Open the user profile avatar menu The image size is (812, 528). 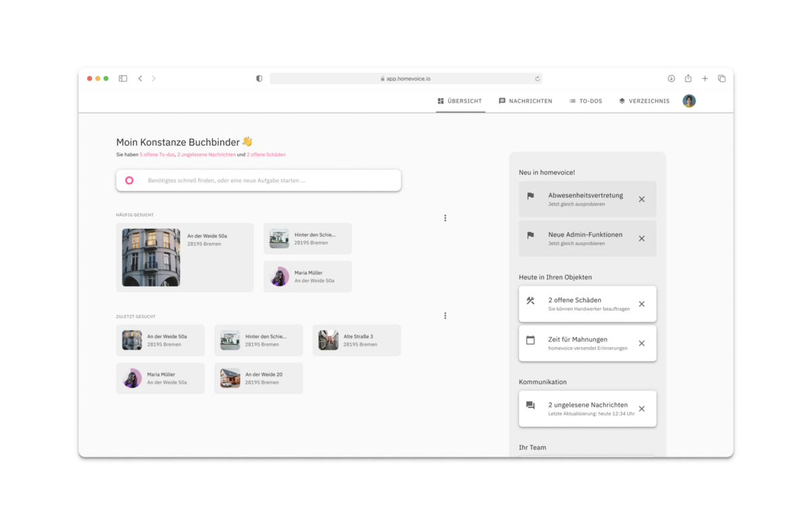tap(689, 101)
